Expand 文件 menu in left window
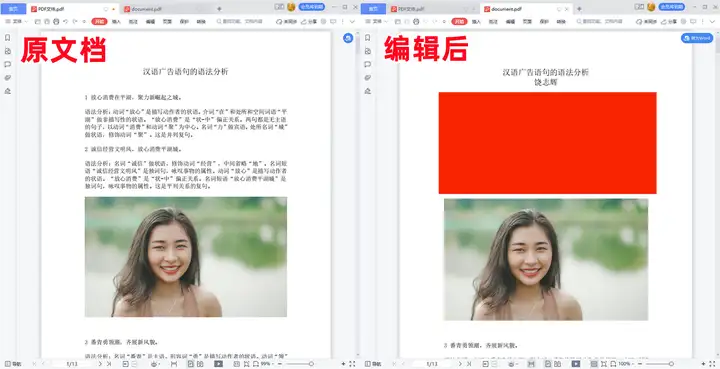The height and width of the screenshot is (369, 720). 16,22
